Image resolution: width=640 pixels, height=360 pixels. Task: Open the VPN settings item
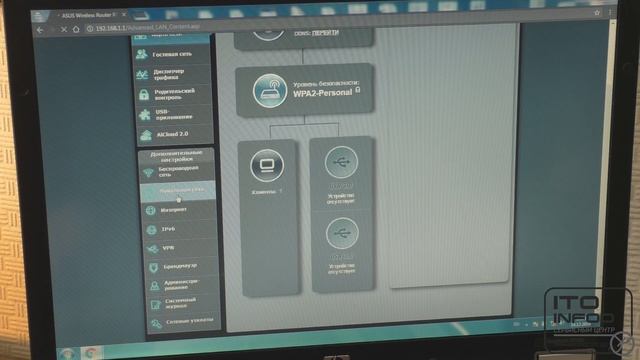click(x=181, y=248)
